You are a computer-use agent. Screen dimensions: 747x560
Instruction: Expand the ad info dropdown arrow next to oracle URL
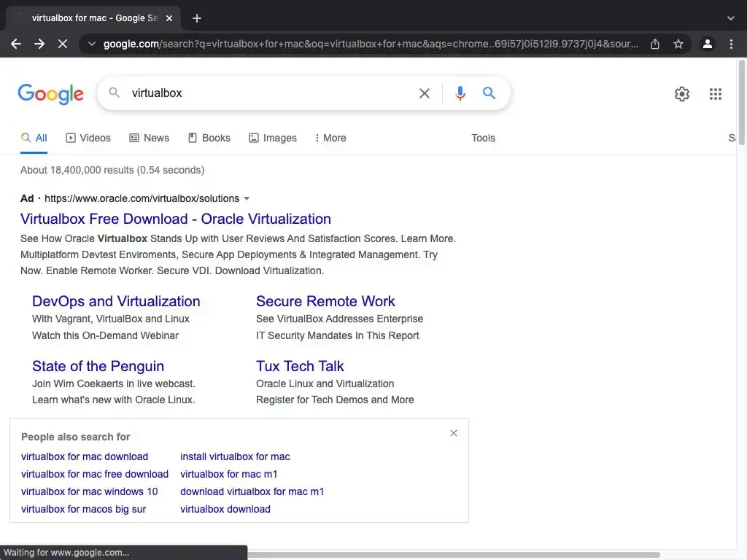pos(247,198)
